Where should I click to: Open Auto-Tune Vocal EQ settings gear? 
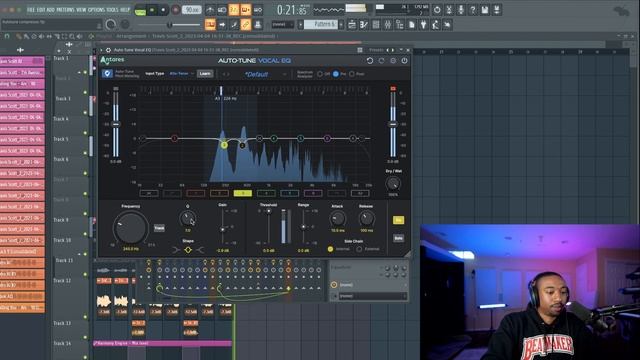click(x=393, y=61)
